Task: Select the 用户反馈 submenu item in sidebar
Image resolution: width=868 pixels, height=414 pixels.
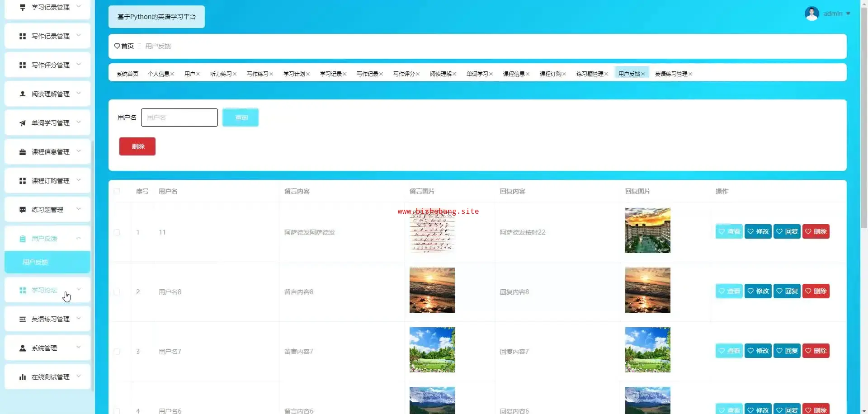Action: click(47, 262)
